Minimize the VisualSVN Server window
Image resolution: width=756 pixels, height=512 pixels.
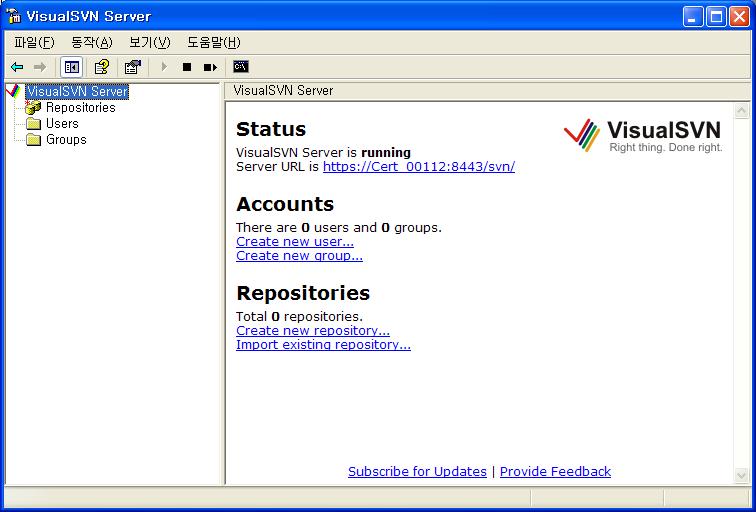pos(693,17)
